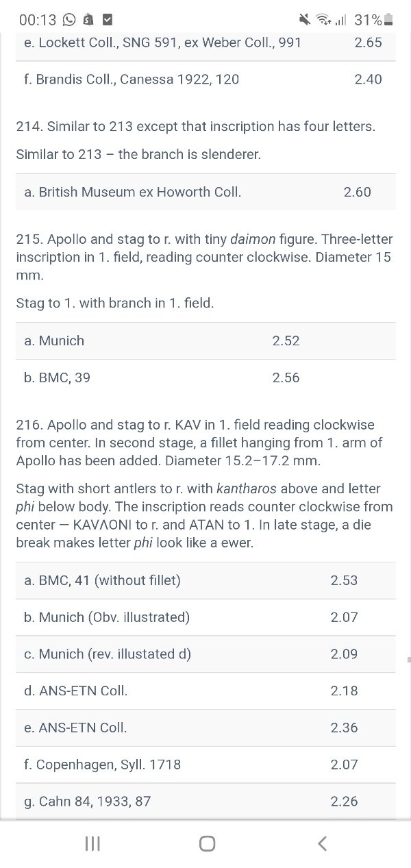
Task: Tap the battery indicator icon
Action: 388,20
